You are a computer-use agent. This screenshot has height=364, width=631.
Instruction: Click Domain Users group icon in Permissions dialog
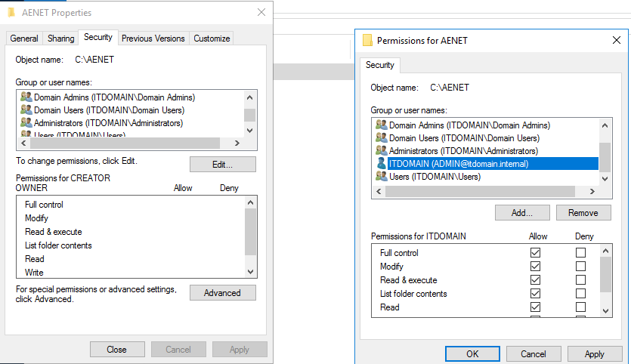(382, 138)
